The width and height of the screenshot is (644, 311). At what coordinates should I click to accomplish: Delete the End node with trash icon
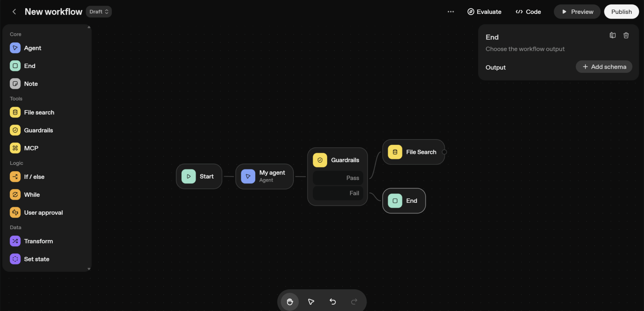[626, 35]
